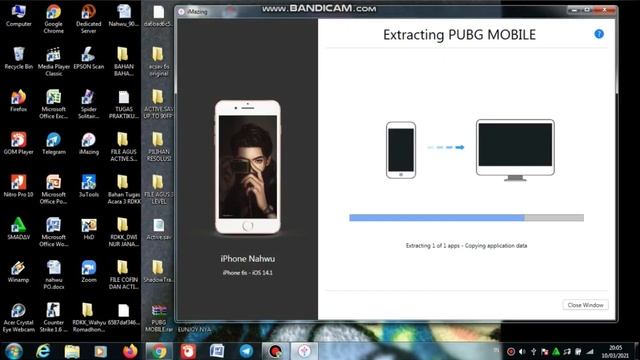Viewport: 640px width, 360px height.
Task: Open the EPSON Scan shortcut
Action: [x=89, y=58]
